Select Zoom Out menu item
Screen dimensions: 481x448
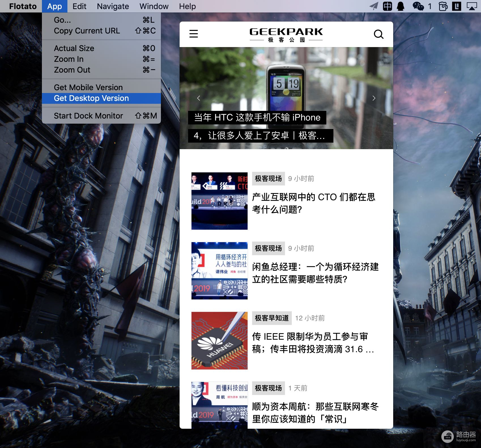101,70
